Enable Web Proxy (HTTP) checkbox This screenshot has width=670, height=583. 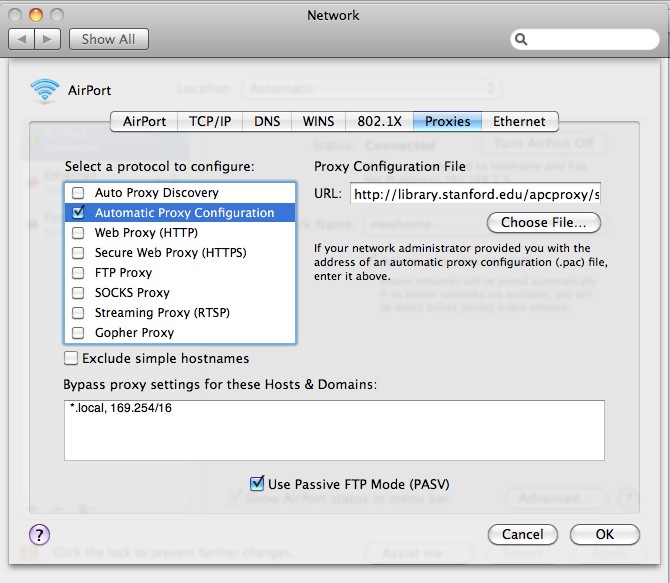(78, 233)
